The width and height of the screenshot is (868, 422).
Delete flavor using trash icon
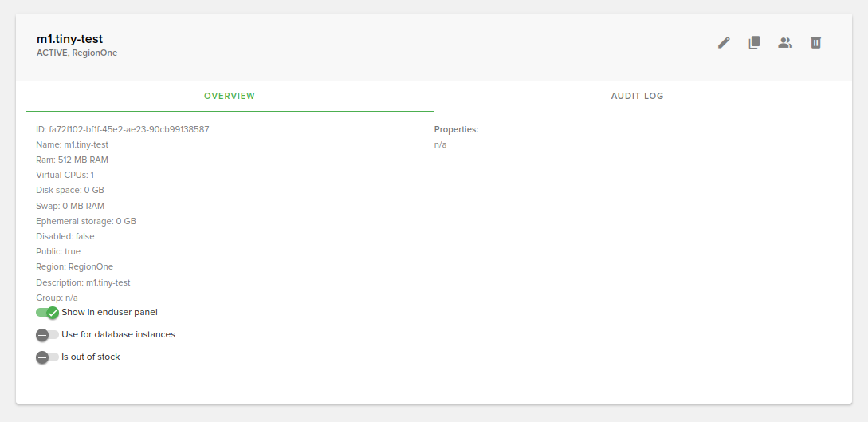[x=815, y=43]
